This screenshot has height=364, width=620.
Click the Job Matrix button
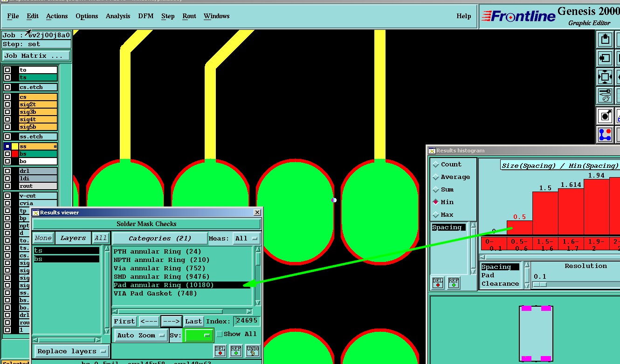click(36, 55)
